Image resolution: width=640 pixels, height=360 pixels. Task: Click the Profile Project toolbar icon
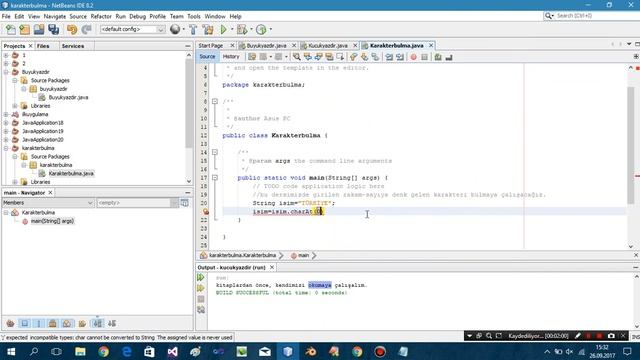[x=261, y=29]
